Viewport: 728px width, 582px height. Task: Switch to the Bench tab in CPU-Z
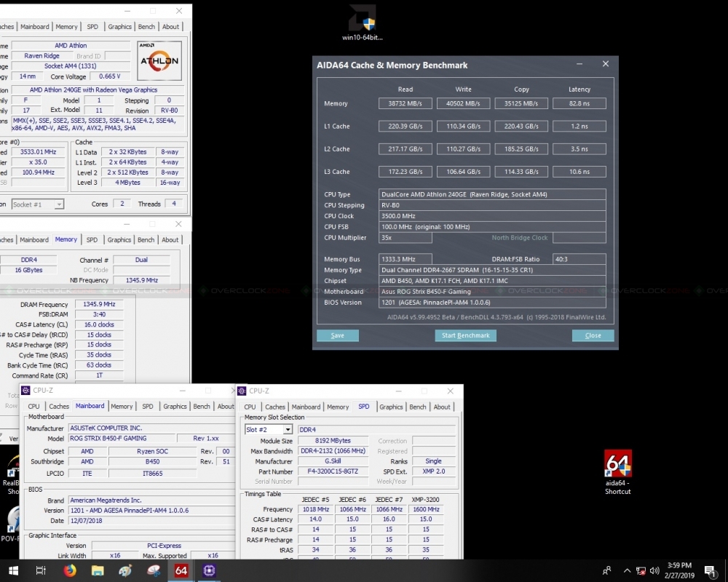click(417, 407)
